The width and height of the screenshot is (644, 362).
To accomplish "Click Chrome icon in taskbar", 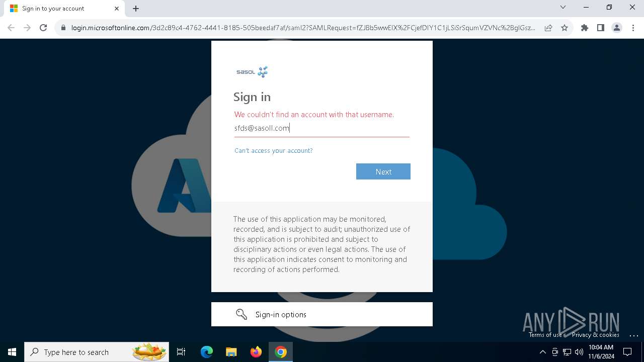I will 281,352.
